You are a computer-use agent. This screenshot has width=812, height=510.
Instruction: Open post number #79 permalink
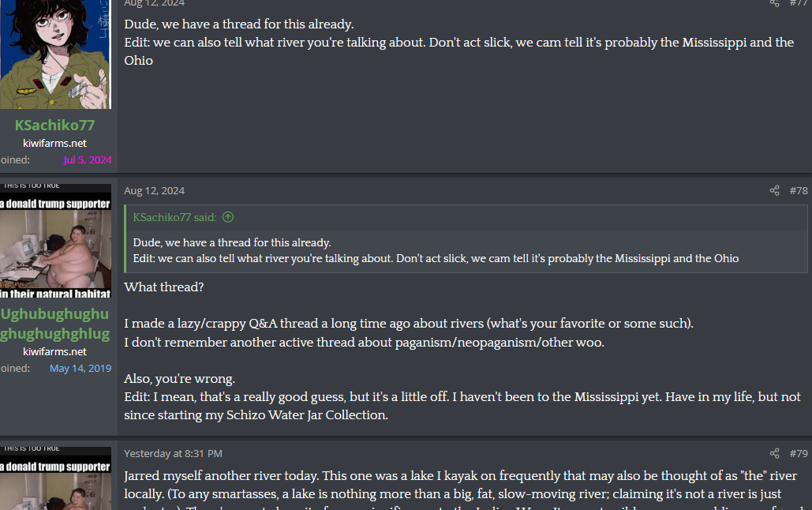(798, 454)
